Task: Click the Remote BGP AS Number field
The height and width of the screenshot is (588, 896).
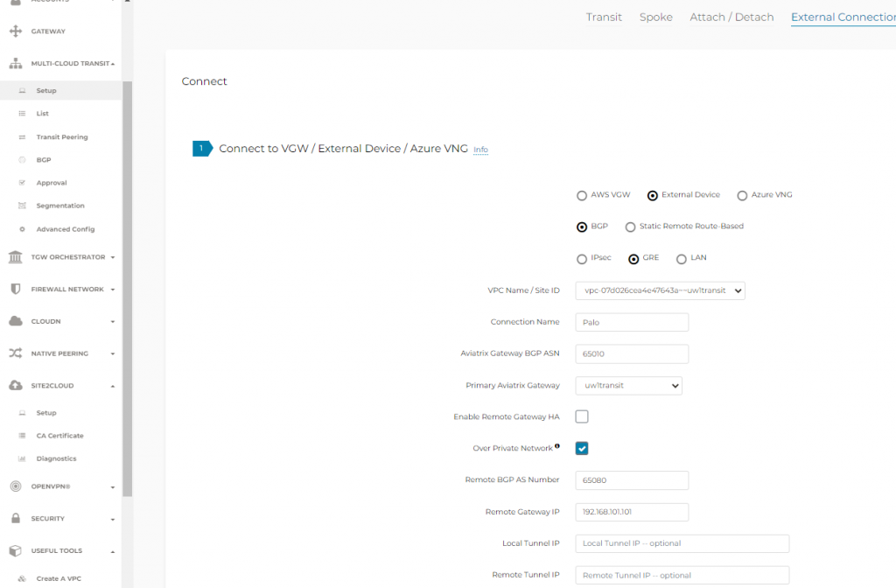Action: click(x=632, y=480)
